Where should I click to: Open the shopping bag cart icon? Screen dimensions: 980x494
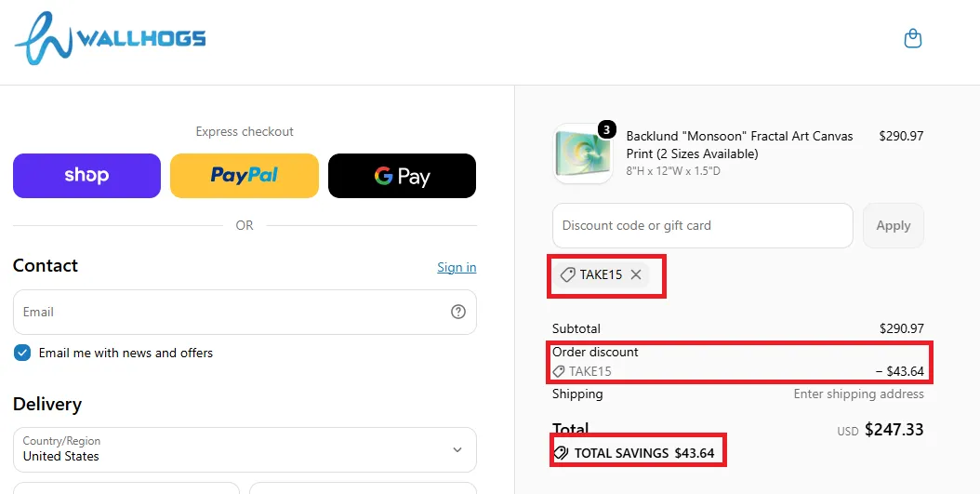click(x=912, y=39)
